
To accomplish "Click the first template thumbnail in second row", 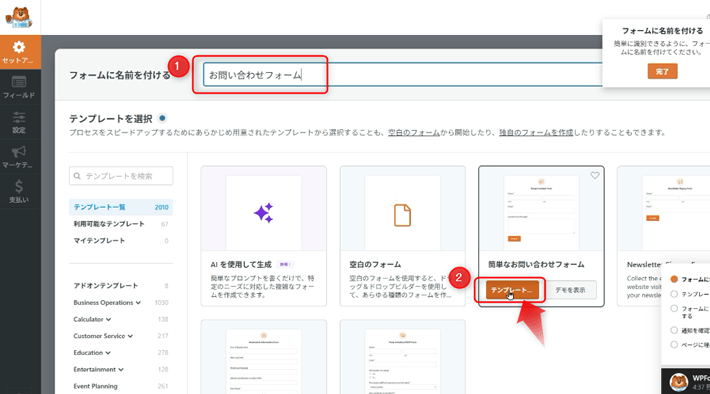I will [264, 361].
